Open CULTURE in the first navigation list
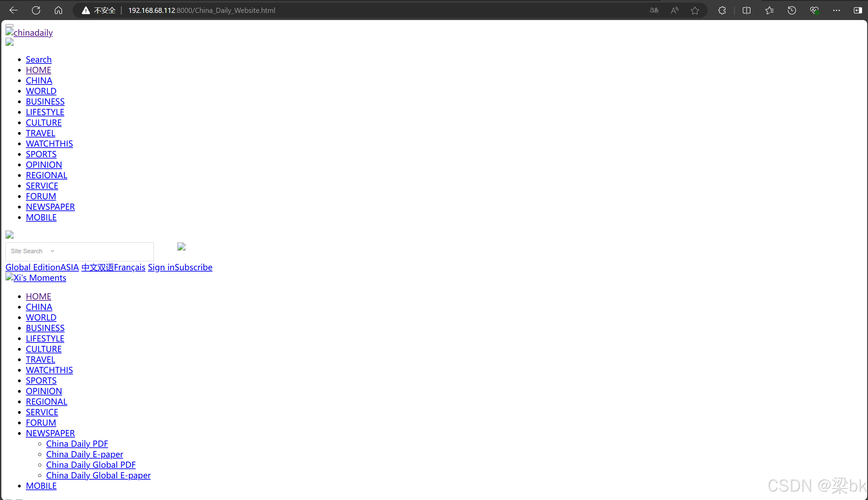 tap(43, 123)
